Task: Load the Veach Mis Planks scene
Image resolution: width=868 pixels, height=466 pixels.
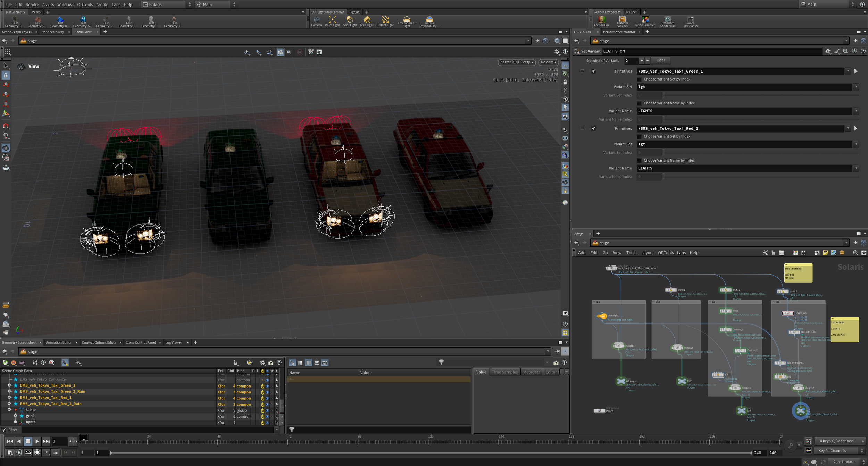Action: coord(690,22)
